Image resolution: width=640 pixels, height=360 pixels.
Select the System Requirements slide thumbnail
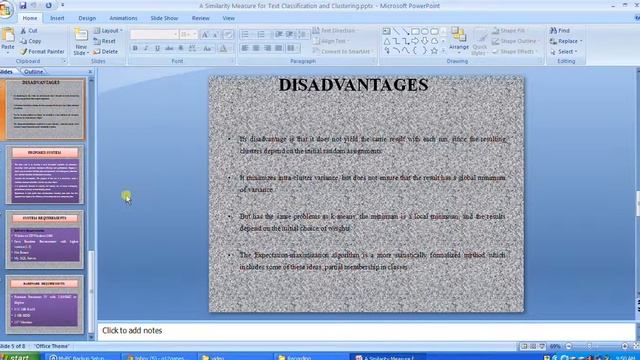(x=45, y=240)
